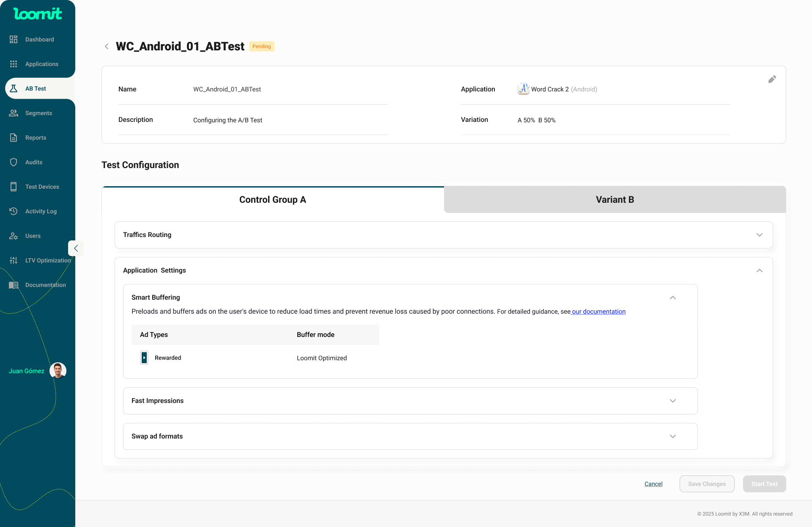
Task: Open Activity Log clock icon
Action: point(14,211)
